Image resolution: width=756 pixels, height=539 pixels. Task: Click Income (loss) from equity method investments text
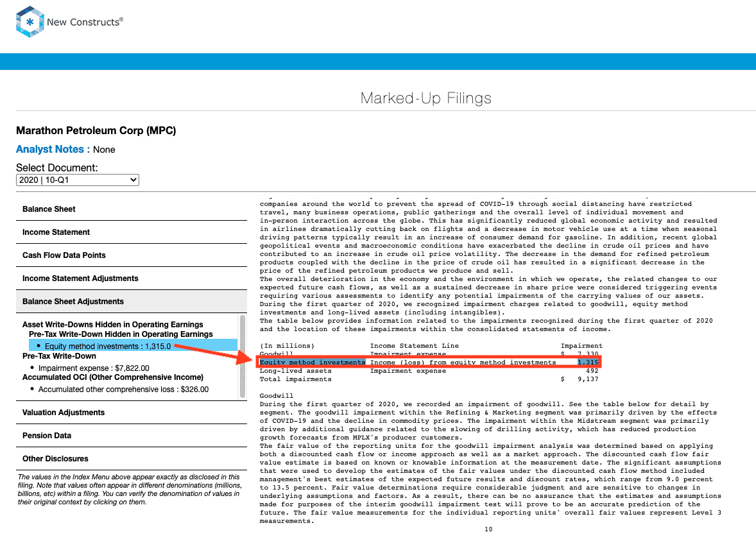(463, 363)
